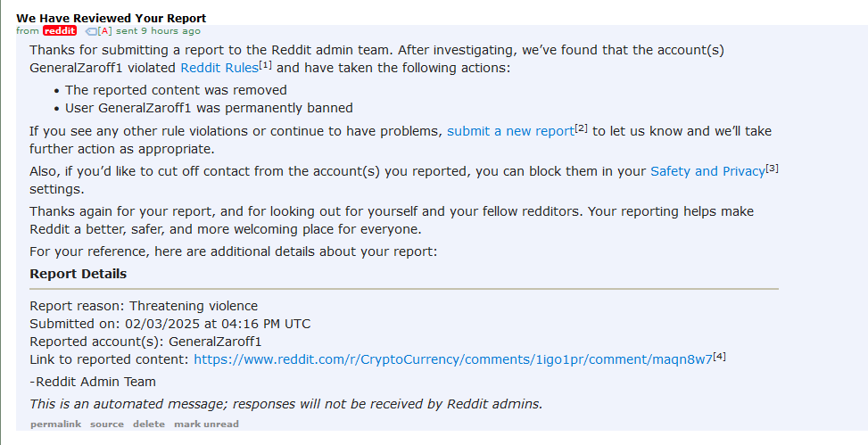
Task: Click the sent 9 hours ago timestamp
Action: (x=158, y=31)
